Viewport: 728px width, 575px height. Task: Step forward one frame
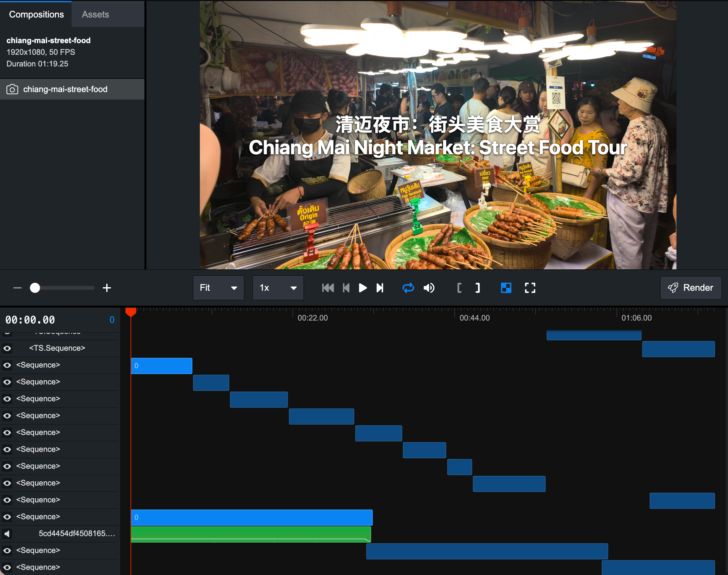380,288
